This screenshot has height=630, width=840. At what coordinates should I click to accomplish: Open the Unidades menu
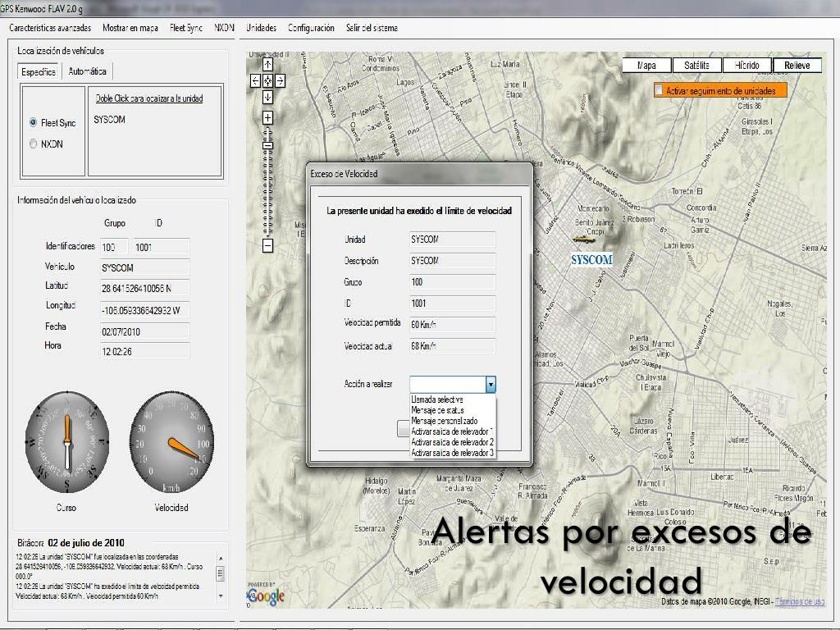click(262, 28)
